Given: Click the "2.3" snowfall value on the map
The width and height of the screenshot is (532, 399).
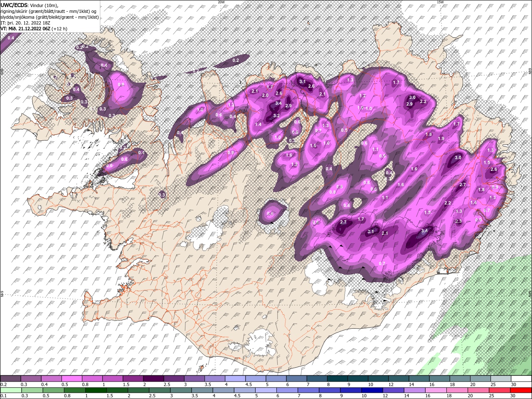Looking at the screenshot, I should pos(458,222).
